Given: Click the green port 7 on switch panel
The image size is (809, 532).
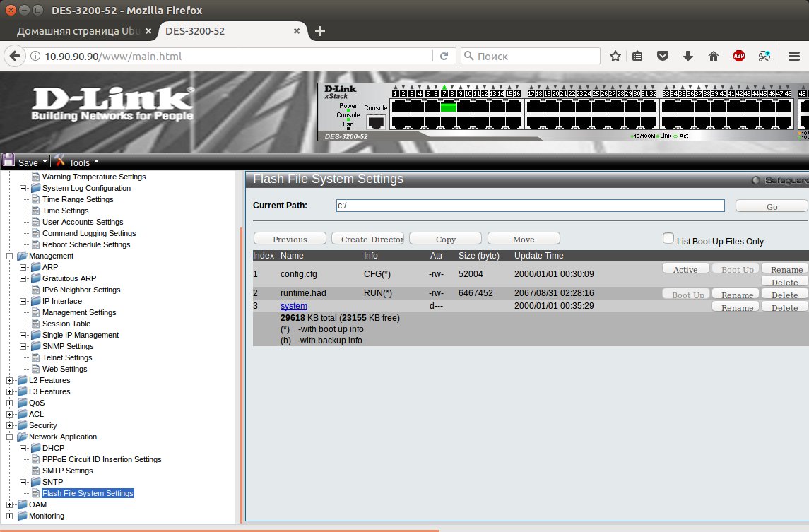Looking at the screenshot, I should click(448, 107).
